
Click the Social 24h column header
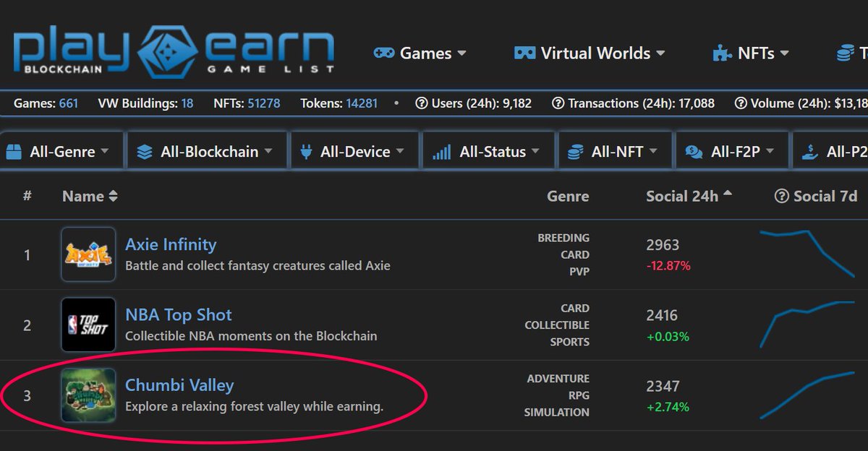coord(682,196)
